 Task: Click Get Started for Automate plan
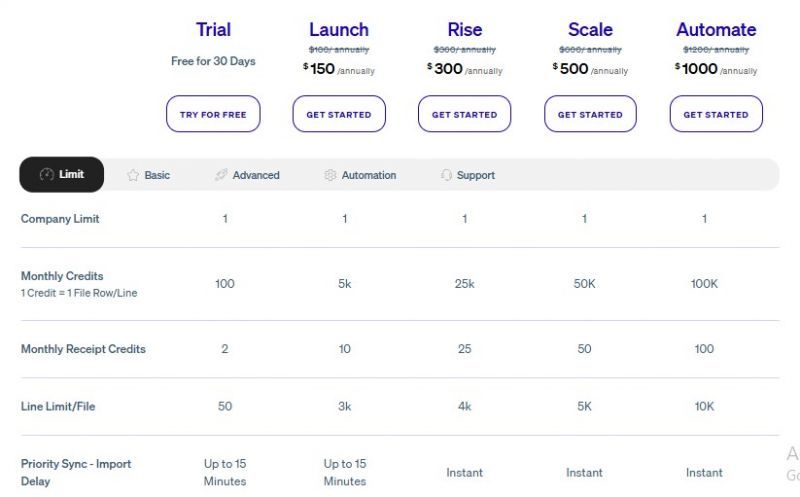pyautogui.click(x=716, y=114)
